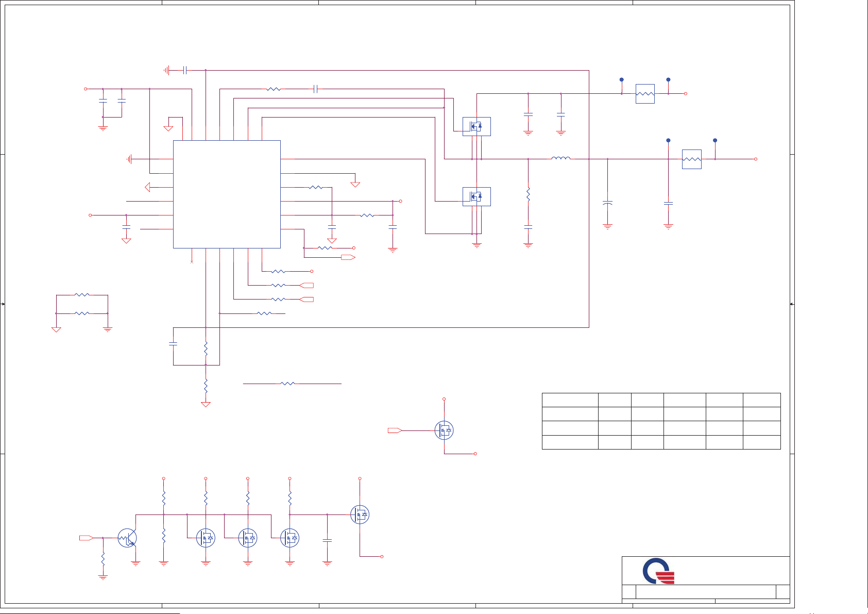Select the boxed resistor between the topmost test points

tap(645, 94)
